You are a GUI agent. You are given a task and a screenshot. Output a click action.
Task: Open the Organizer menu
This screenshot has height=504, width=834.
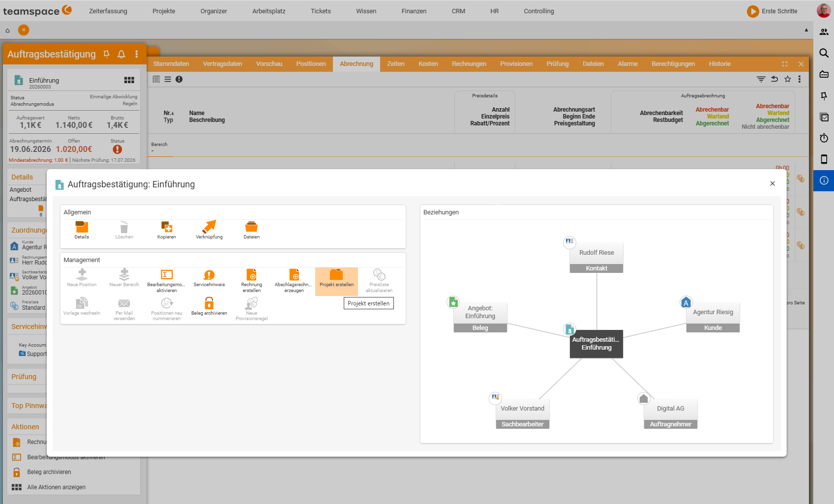pyautogui.click(x=214, y=11)
